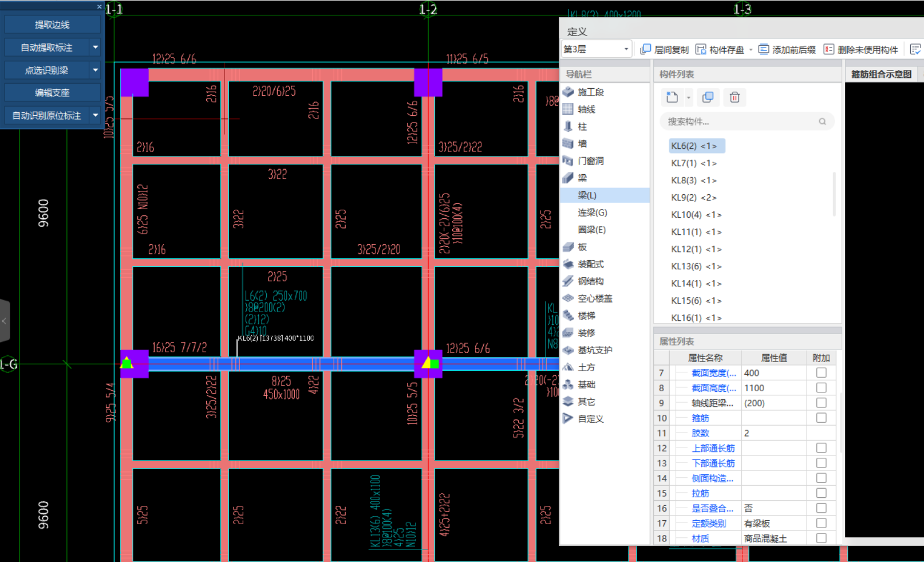The height and width of the screenshot is (562, 924).
Task: Click the new component icon
Action: coord(672,97)
